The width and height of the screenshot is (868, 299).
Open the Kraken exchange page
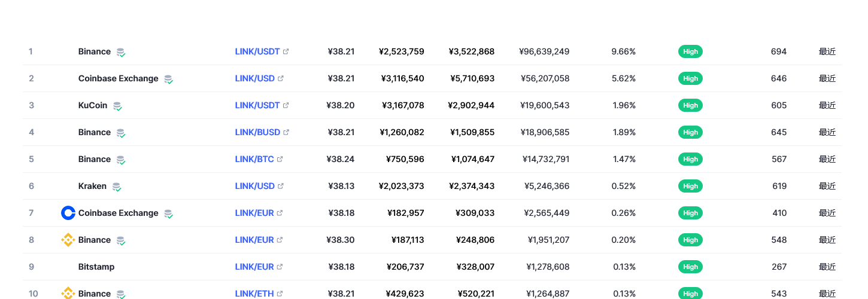[x=92, y=186]
